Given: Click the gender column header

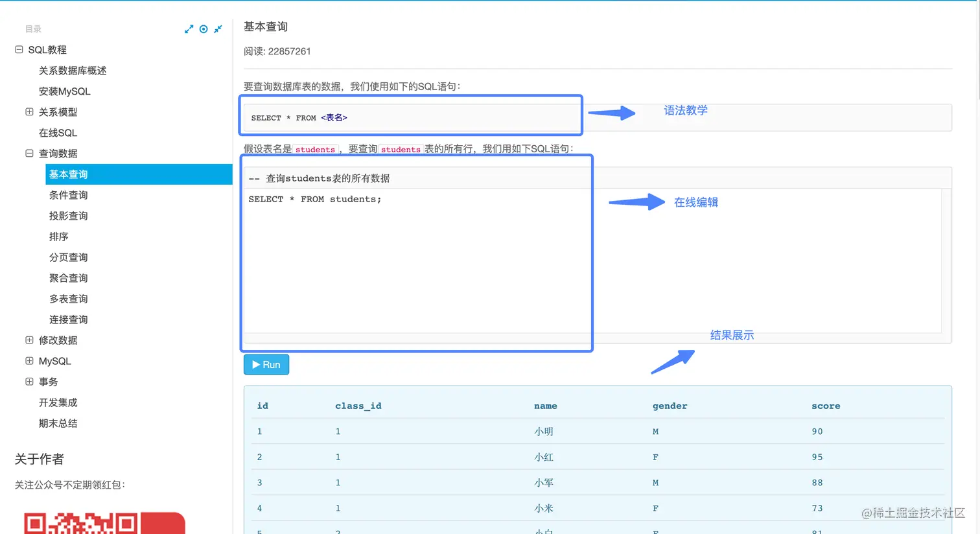Looking at the screenshot, I should (670, 406).
